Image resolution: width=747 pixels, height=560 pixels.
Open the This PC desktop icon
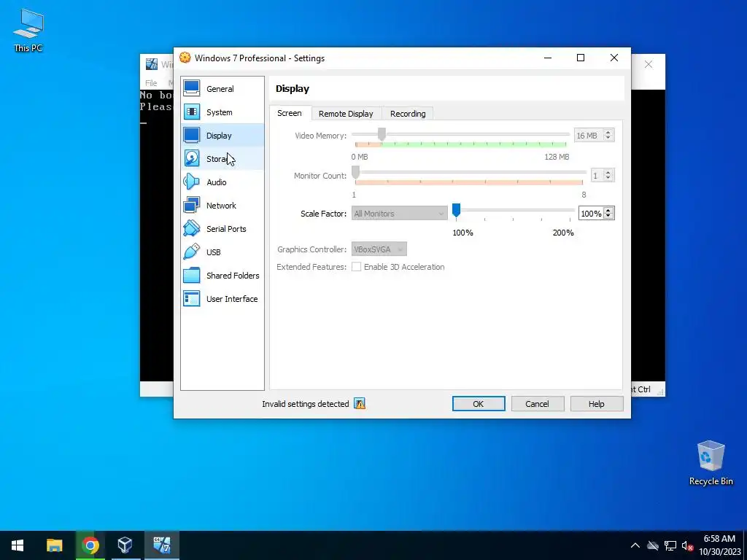click(28, 31)
